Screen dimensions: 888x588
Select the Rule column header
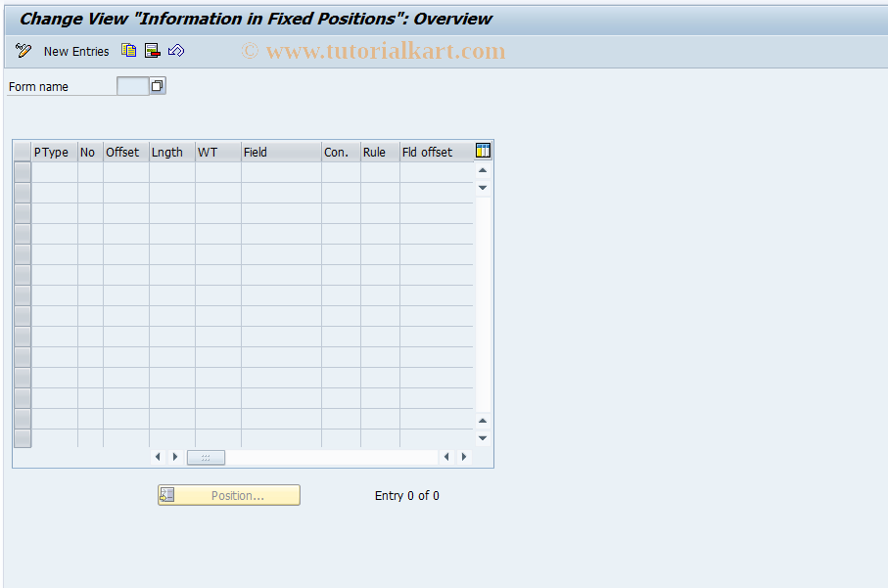click(380, 153)
